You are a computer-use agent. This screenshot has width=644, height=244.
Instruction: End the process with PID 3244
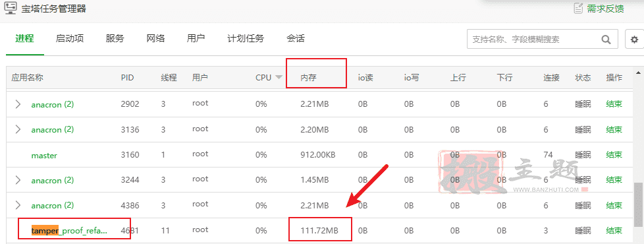coord(614,180)
